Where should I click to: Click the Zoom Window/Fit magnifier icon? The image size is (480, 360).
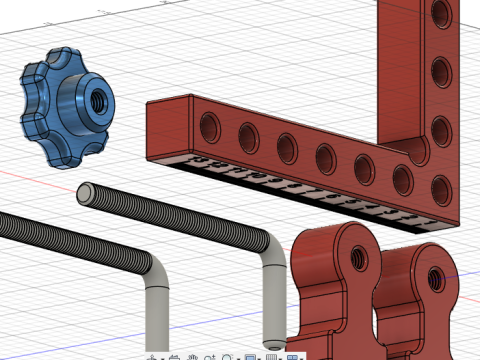pyautogui.click(x=227, y=358)
